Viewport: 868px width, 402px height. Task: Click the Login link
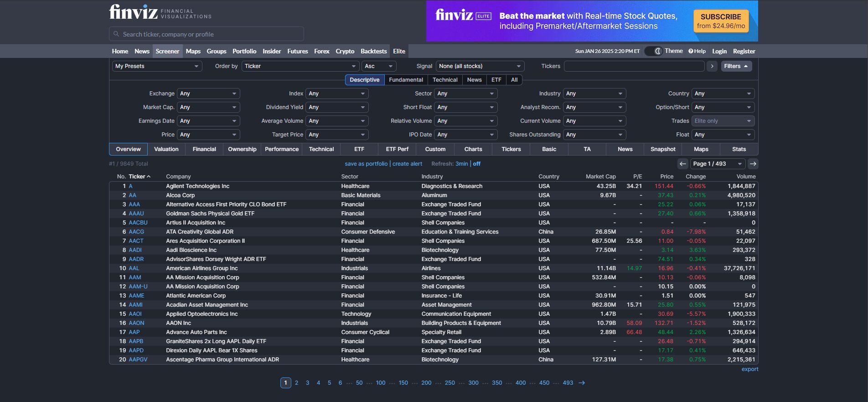click(x=719, y=51)
